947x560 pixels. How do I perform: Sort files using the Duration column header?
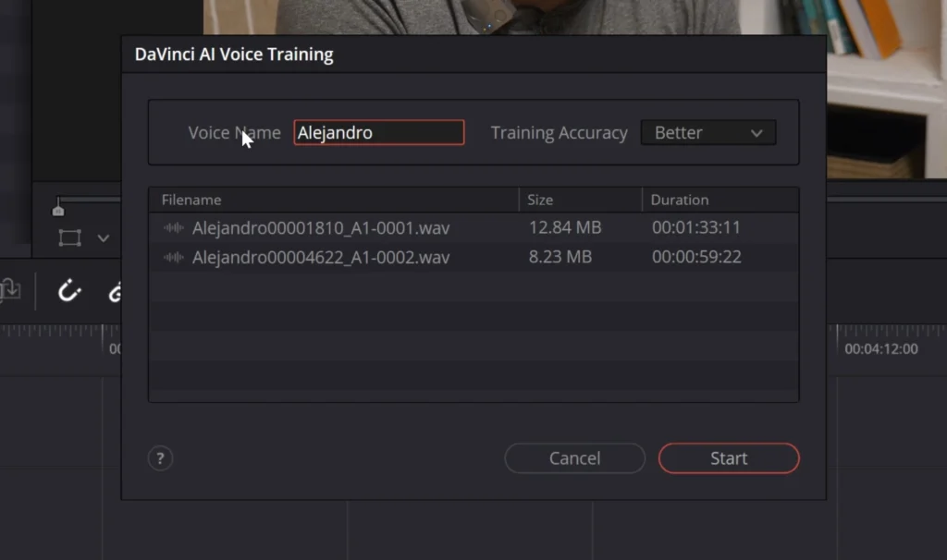click(680, 200)
